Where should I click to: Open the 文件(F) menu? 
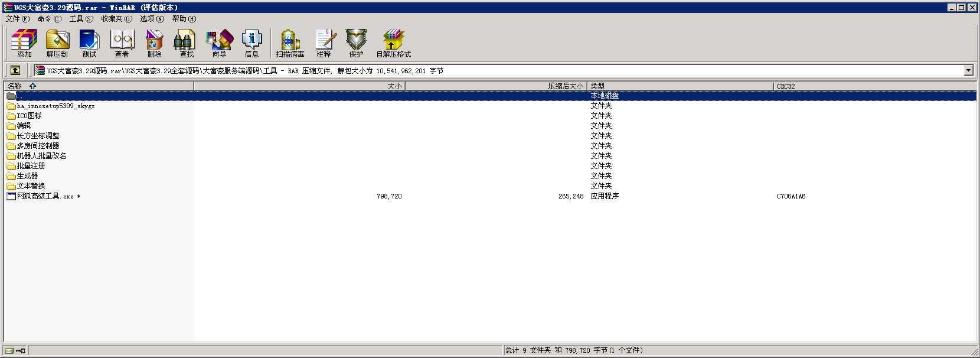pos(18,19)
